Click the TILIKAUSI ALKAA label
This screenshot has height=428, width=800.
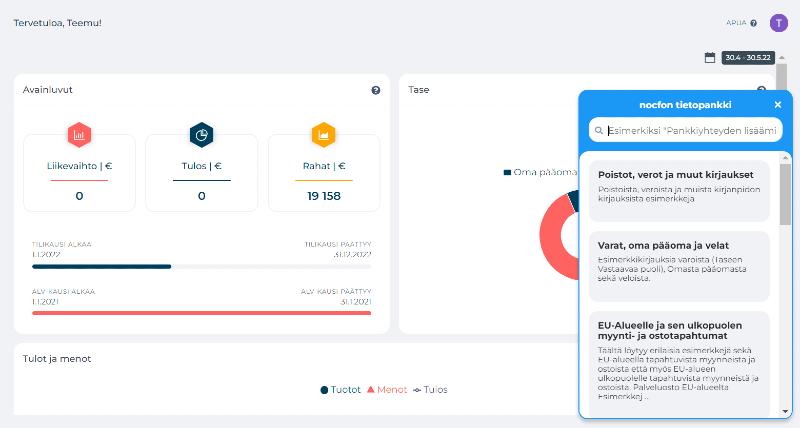tap(61, 244)
